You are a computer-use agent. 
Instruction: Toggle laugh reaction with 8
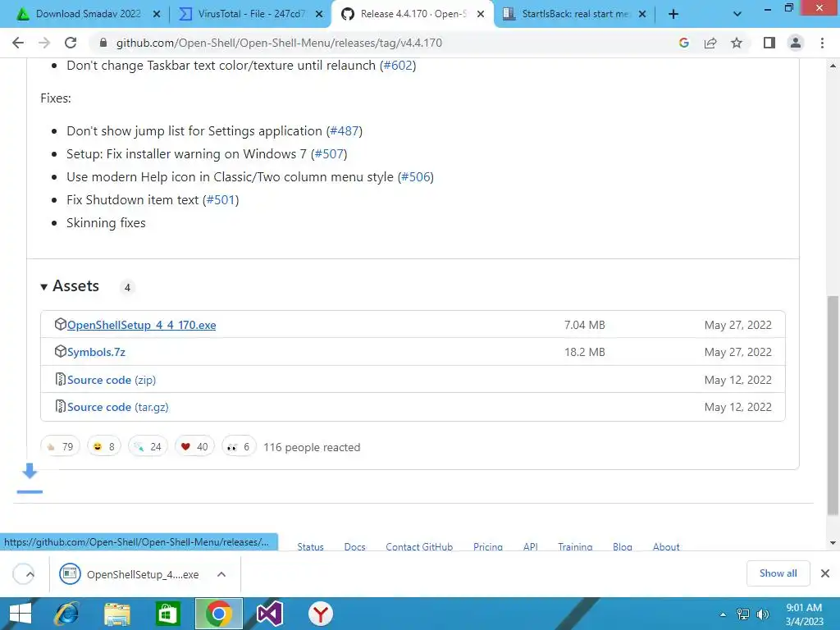[x=104, y=447]
